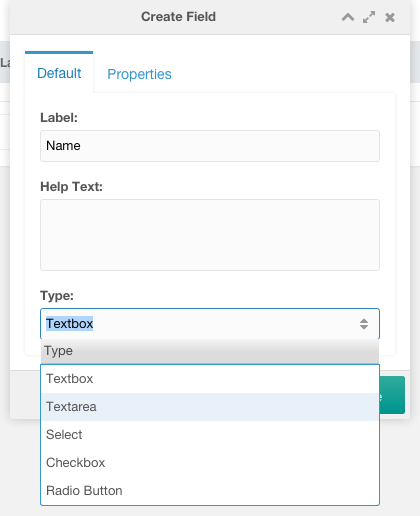The width and height of the screenshot is (420, 516).
Task: Click the Type dropdown up-down arrows
Action: tap(364, 324)
